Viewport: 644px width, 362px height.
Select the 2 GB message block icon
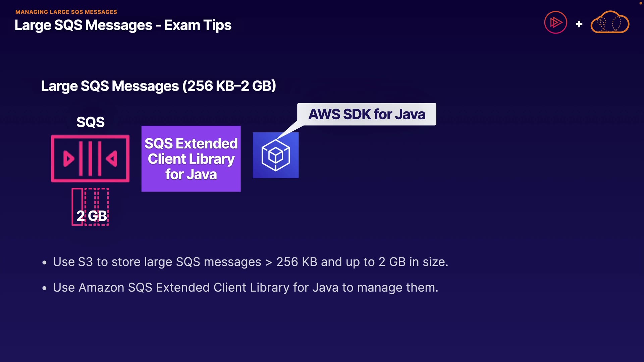pyautogui.click(x=90, y=207)
